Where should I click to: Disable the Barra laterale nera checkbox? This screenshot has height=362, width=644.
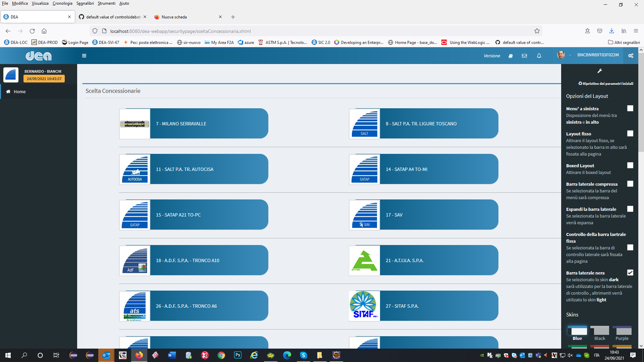coord(630,273)
